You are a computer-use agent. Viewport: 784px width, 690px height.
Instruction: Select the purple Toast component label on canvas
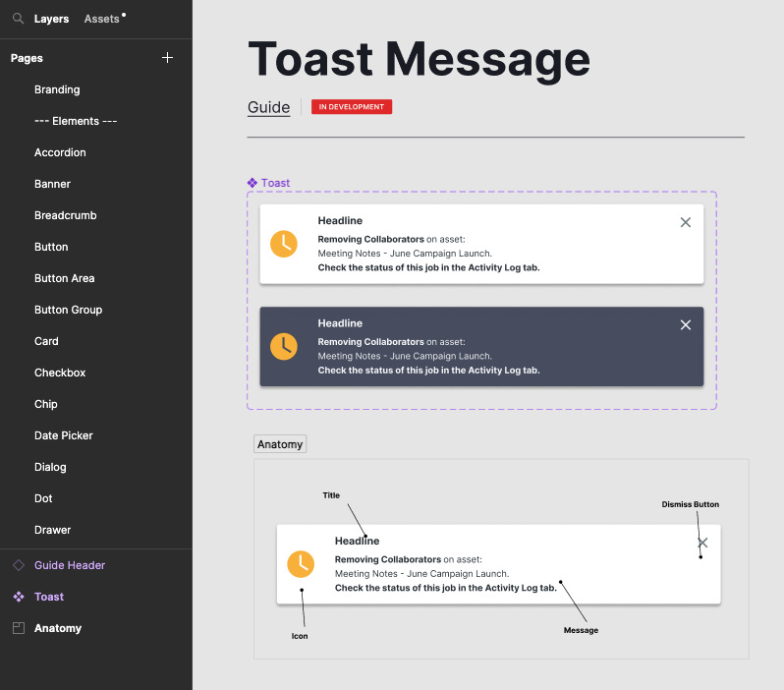[x=275, y=183]
